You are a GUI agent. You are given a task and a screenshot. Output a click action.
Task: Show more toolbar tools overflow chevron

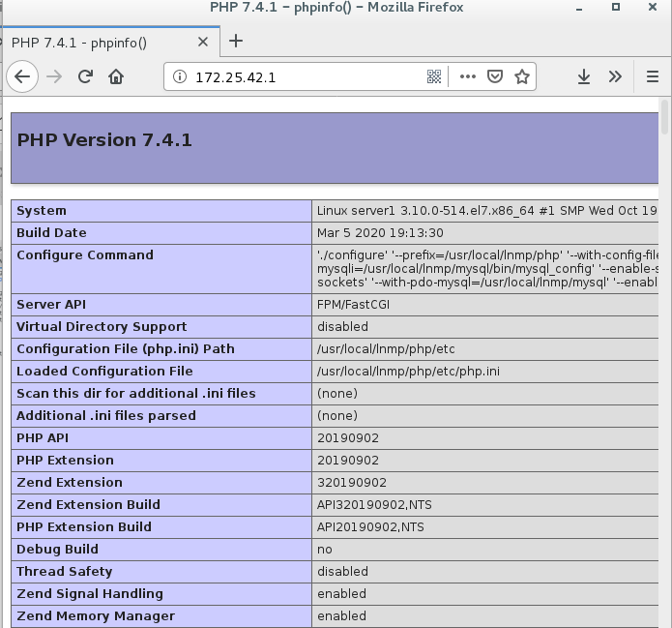click(615, 76)
